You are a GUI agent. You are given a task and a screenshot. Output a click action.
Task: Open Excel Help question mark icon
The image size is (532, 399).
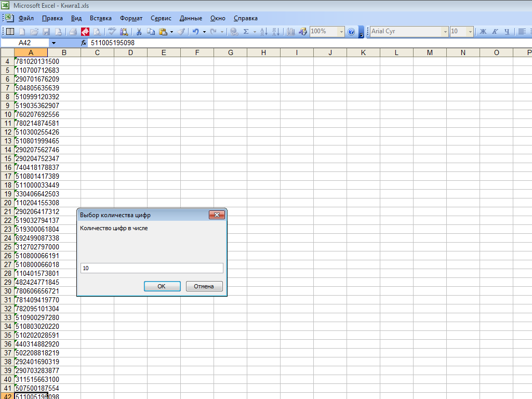tap(351, 32)
